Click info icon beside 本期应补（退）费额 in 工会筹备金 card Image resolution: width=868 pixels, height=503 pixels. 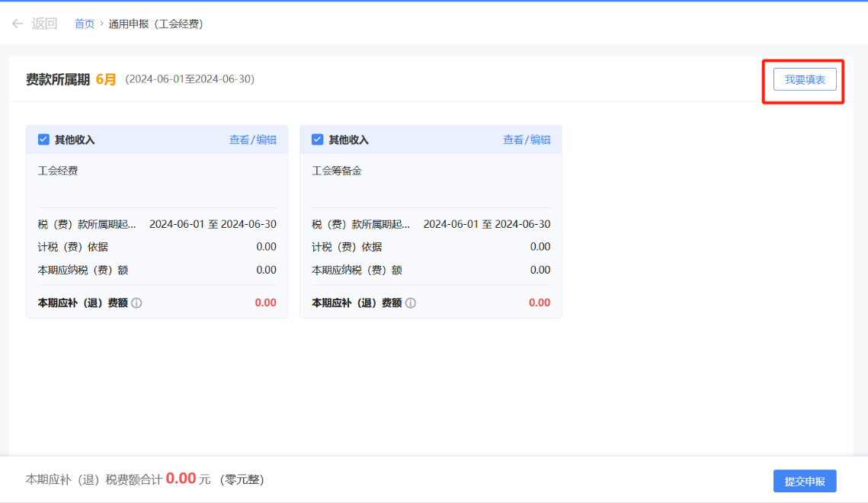(411, 303)
